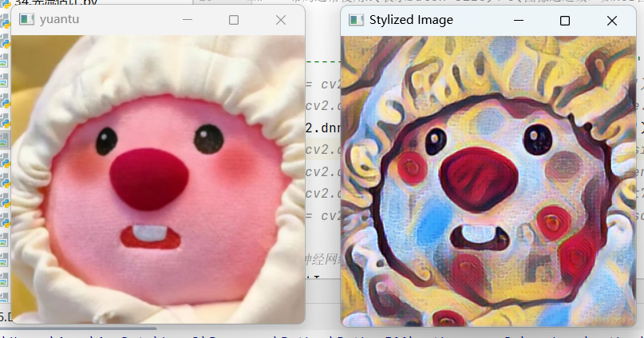Click the '2.dnn' code line in editor
The height and width of the screenshot is (338, 644).
[323, 128]
